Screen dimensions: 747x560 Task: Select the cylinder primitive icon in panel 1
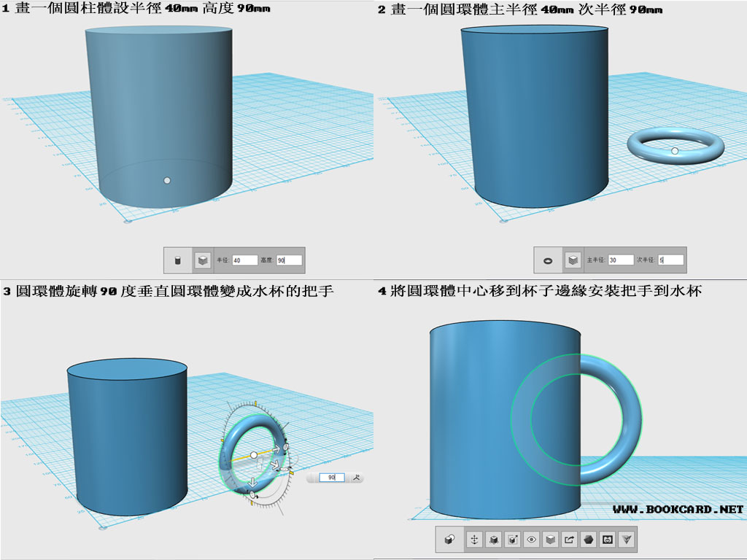coord(177,260)
